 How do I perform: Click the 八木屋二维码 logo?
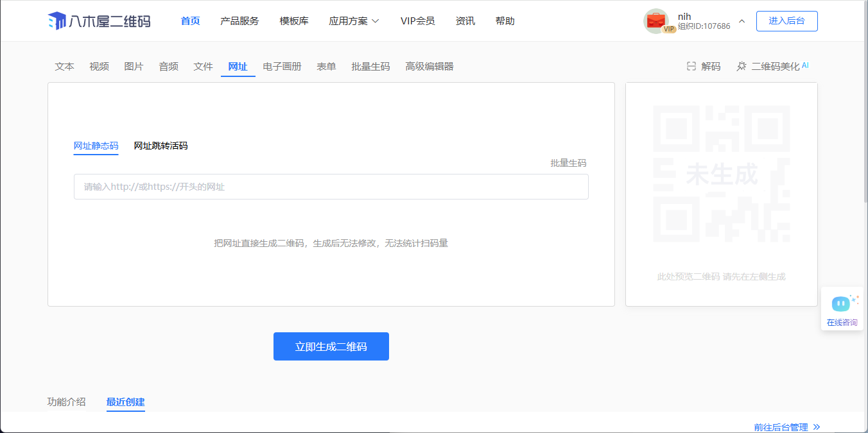(x=100, y=21)
